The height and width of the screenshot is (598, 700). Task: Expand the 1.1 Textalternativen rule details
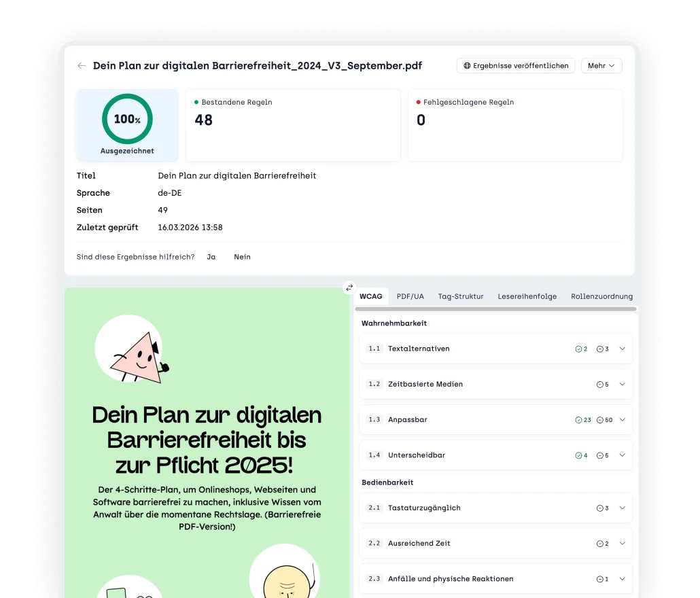621,349
